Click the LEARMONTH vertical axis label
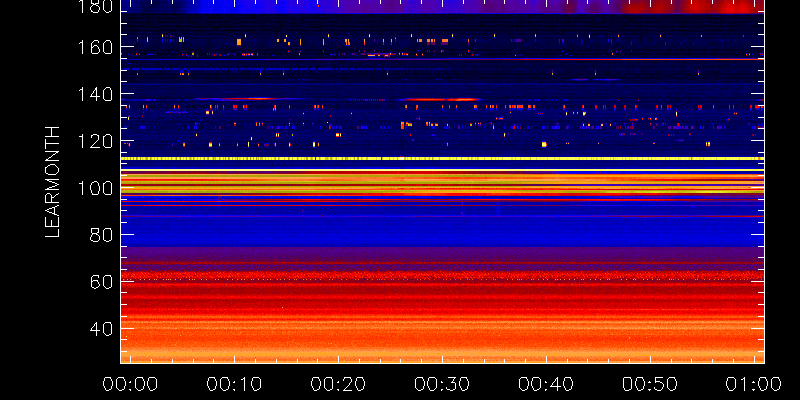This screenshot has width=800, height=400. click(53, 182)
